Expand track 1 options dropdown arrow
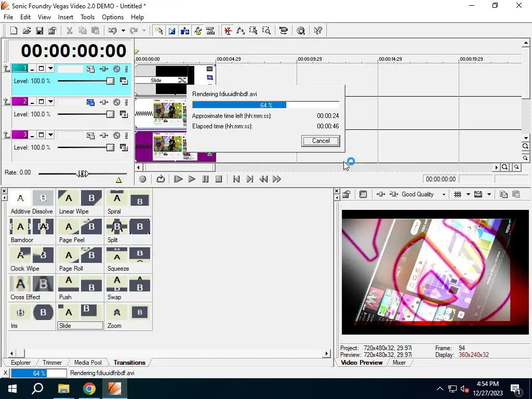 click(x=50, y=69)
